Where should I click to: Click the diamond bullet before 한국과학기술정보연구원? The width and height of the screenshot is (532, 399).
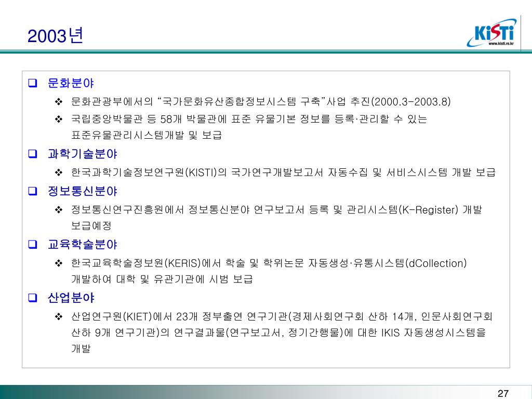[59, 172]
